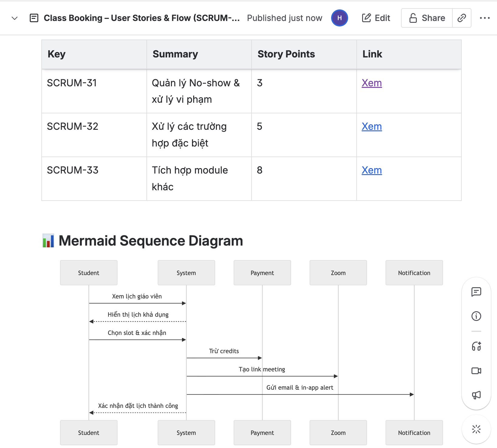Open the megaphone announcements icon
Image resolution: width=497 pixels, height=448 pixels.
click(x=476, y=395)
